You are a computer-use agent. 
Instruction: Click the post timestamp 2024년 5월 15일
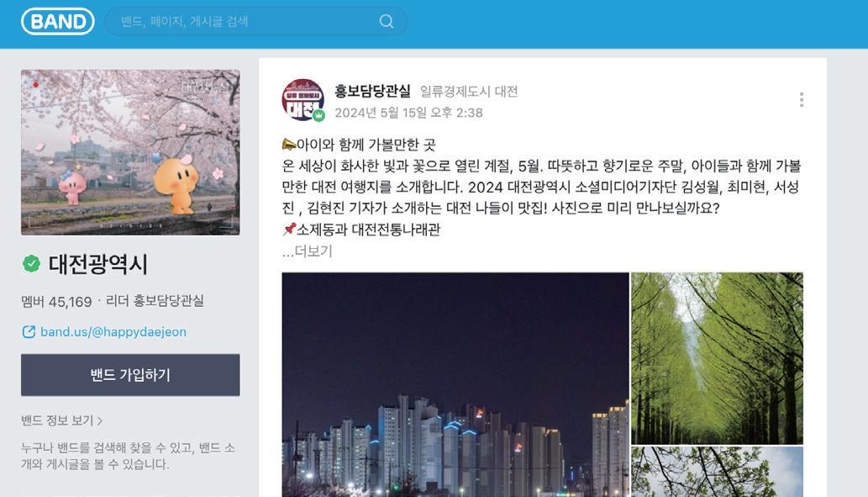408,113
